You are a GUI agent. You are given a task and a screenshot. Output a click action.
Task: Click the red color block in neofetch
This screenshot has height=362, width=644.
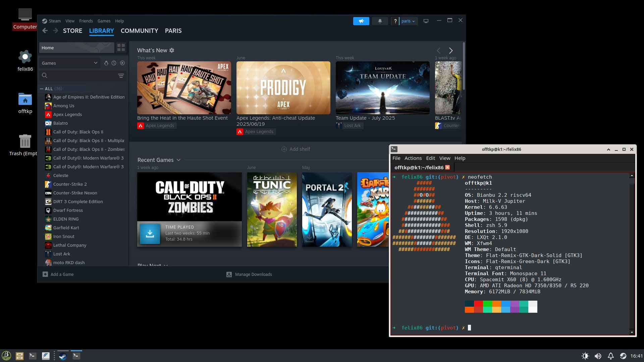coord(478,304)
